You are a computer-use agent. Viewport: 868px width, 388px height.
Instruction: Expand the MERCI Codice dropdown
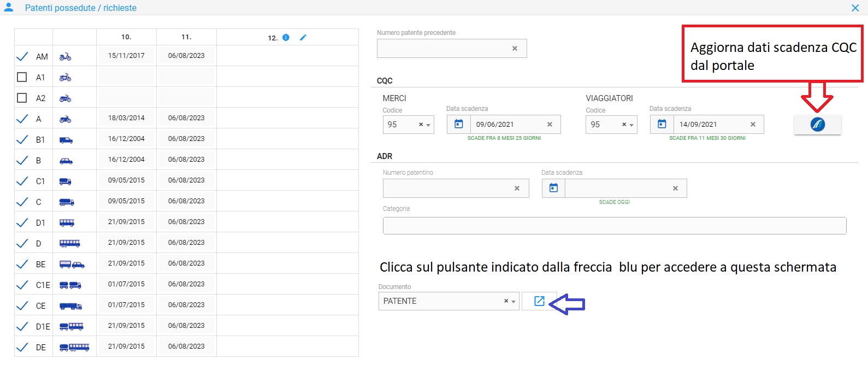pyautogui.click(x=429, y=125)
